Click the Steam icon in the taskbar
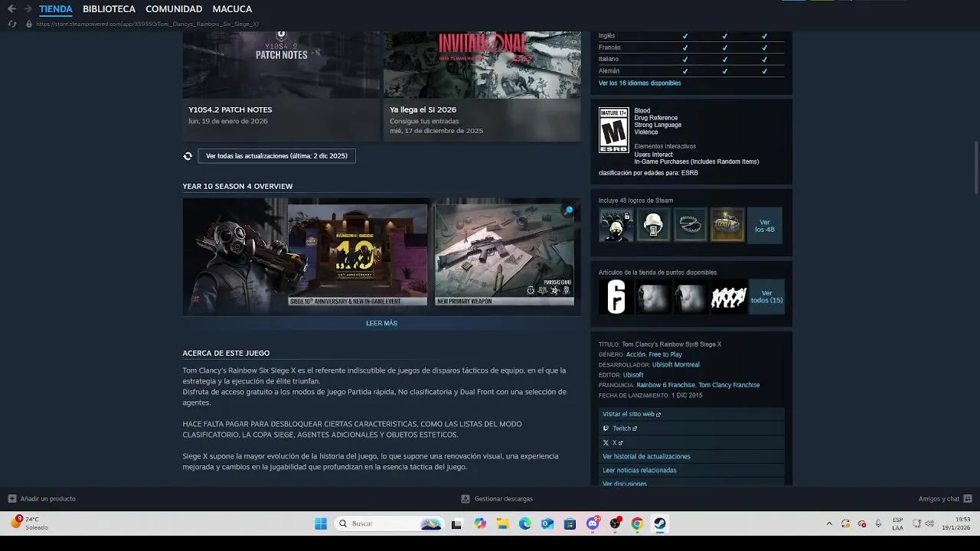Viewport: 980px width, 551px height. (659, 523)
